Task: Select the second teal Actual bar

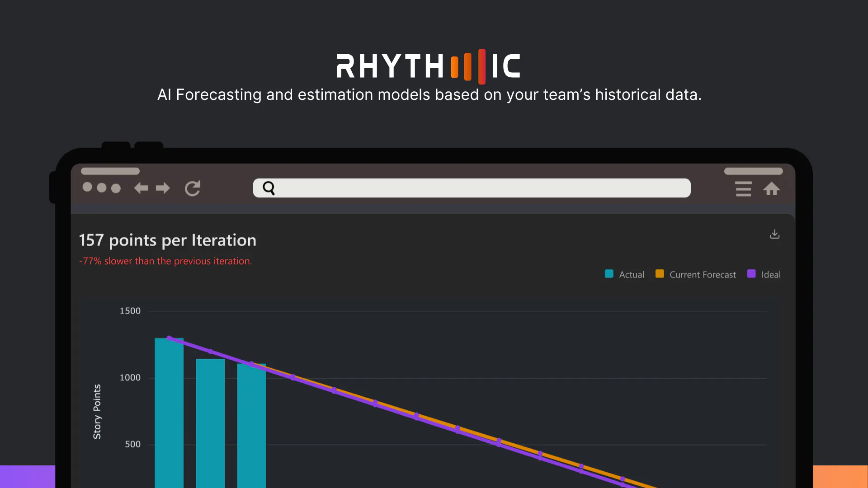Action: tap(210, 423)
